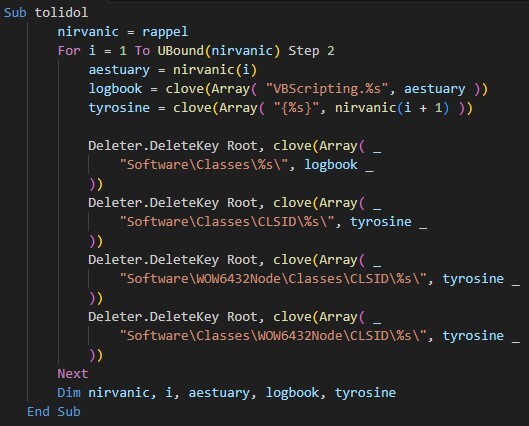Click the string "Software\WOW6432Node\Classes\CLSID\%s\"

[273, 279]
